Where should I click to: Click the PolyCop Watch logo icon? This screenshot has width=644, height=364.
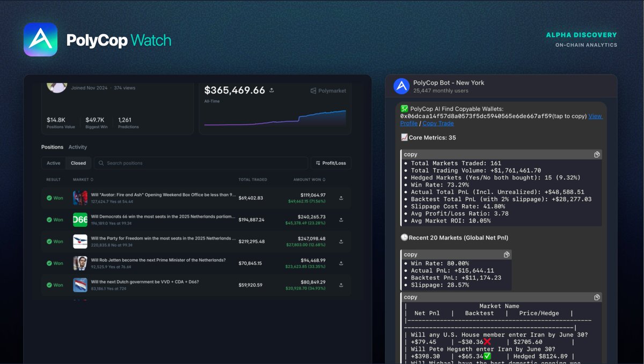[x=40, y=40]
